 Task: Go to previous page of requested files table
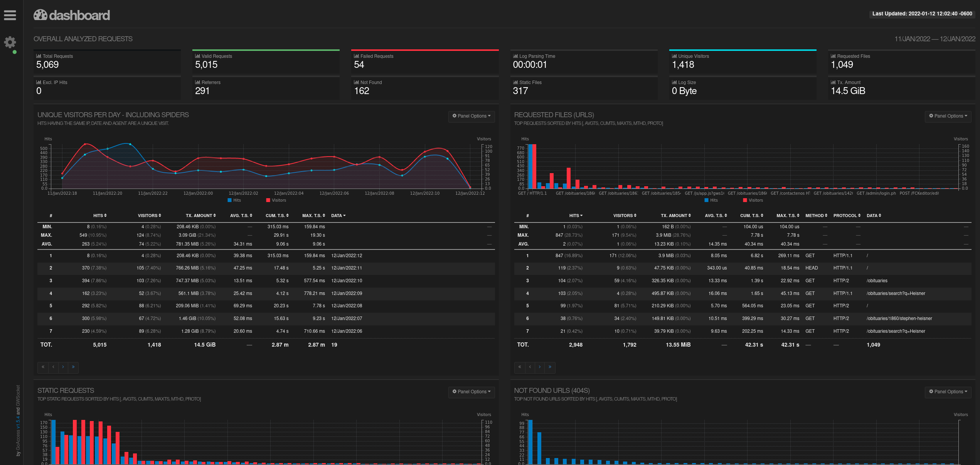click(x=530, y=367)
